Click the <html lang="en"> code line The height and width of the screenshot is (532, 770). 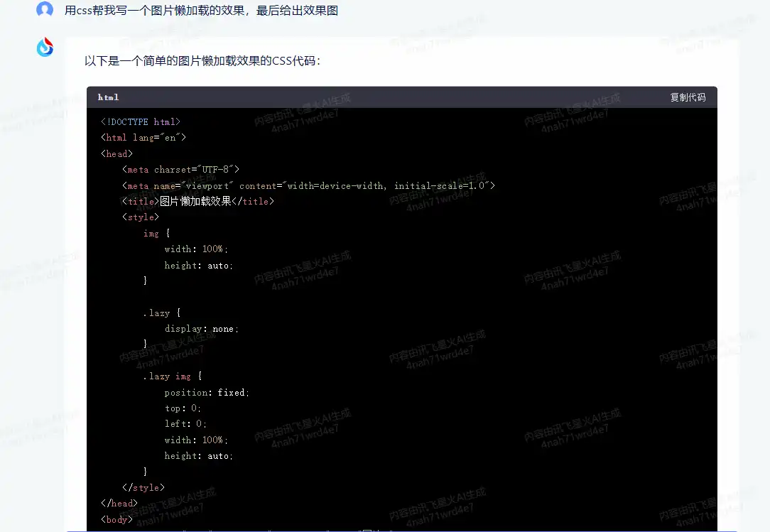[143, 138]
